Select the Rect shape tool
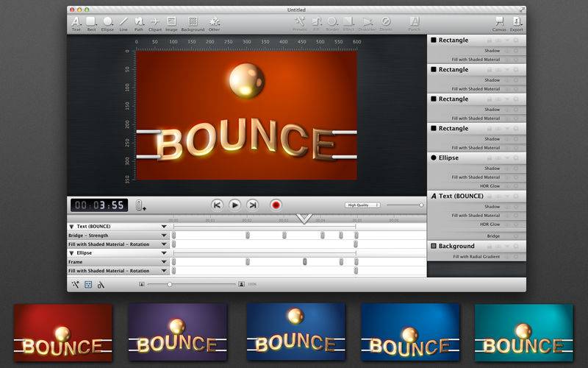The image size is (588, 368). tap(91, 22)
